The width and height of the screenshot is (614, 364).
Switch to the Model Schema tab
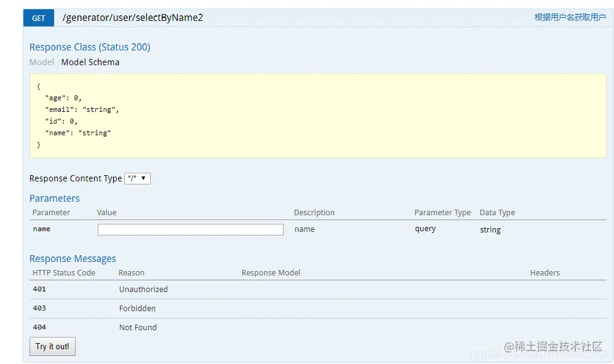(x=90, y=62)
